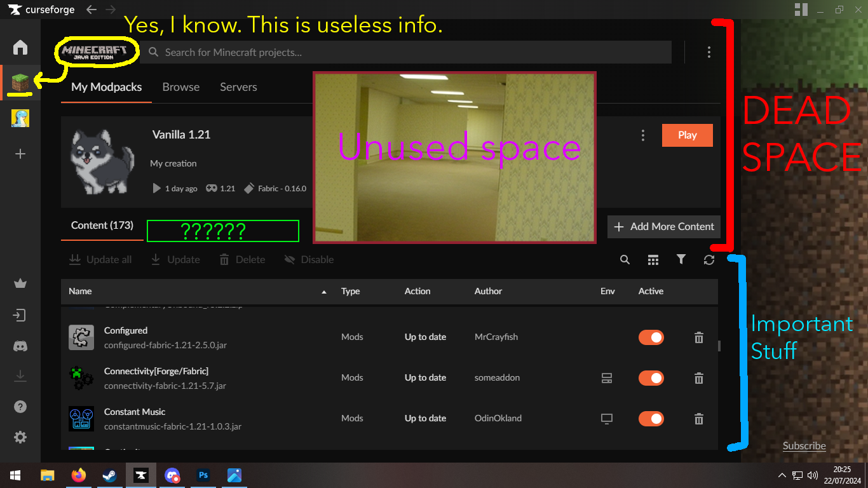Open the CurseForge home page icon
The width and height of the screenshot is (868, 488).
click(20, 48)
